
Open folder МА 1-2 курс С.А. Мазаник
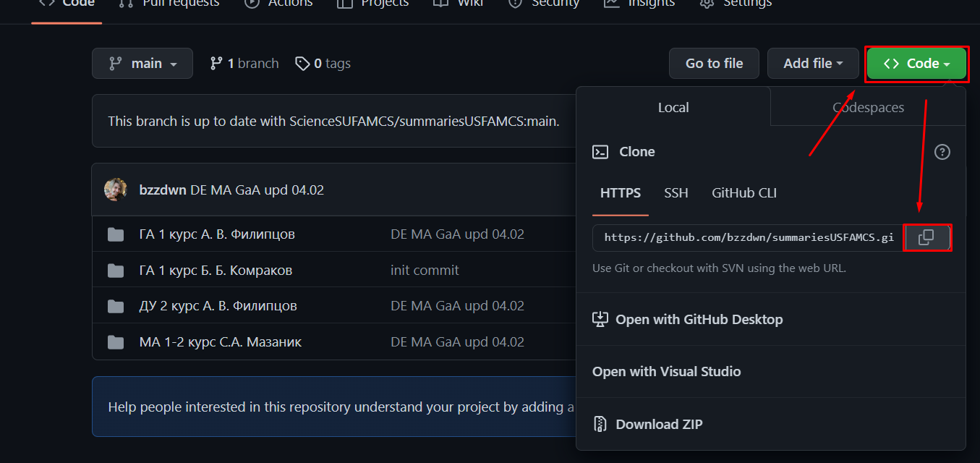point(221,342)
